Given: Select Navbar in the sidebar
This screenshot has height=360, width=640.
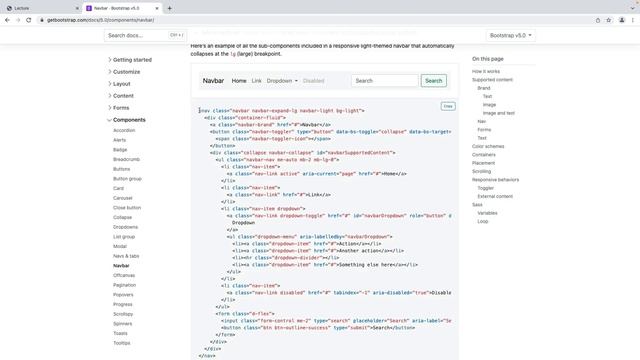Looking at the screenshot, I should [121, 266].
